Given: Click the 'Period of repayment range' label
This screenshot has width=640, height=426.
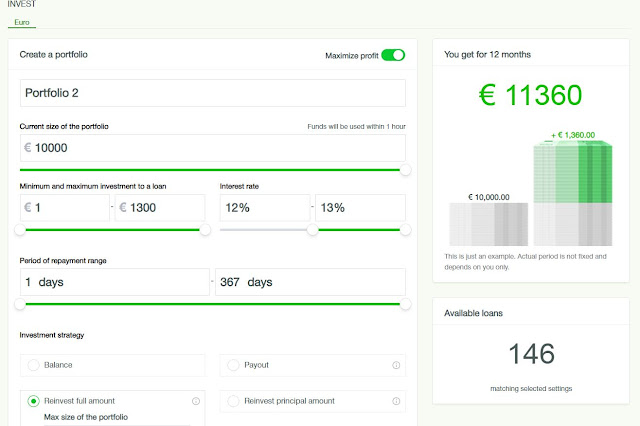Looking at the screenshot, I should click(x=63, y=261).
